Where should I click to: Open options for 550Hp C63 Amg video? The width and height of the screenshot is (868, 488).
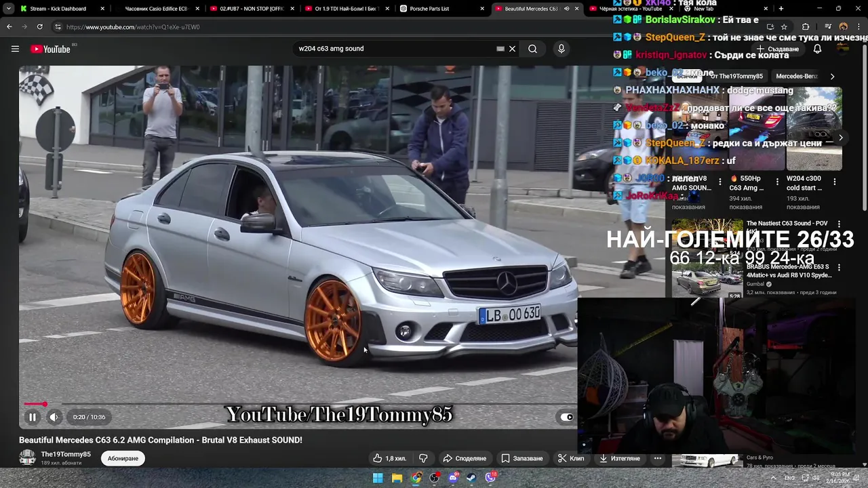[778, 182]
